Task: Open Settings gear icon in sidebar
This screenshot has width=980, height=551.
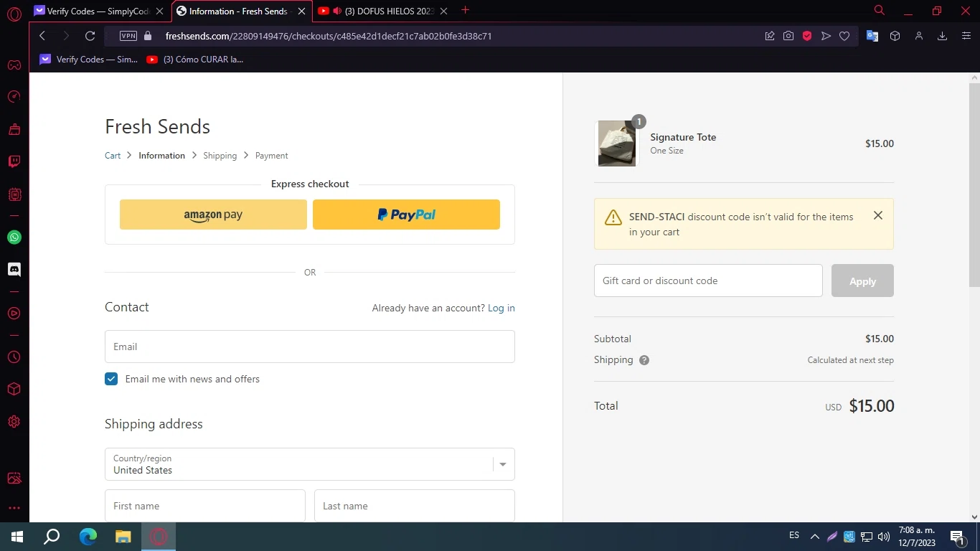Action: [14, 422]
